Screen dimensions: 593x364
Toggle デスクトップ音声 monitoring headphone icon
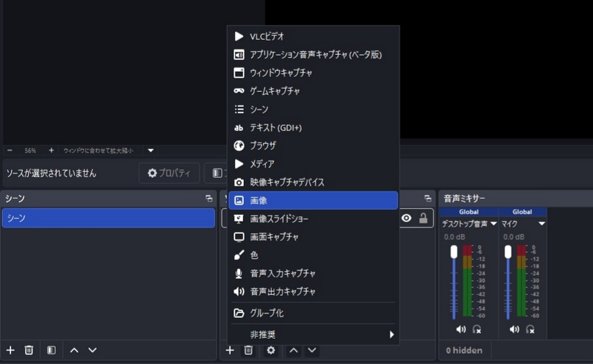click(x=477, y=329)
